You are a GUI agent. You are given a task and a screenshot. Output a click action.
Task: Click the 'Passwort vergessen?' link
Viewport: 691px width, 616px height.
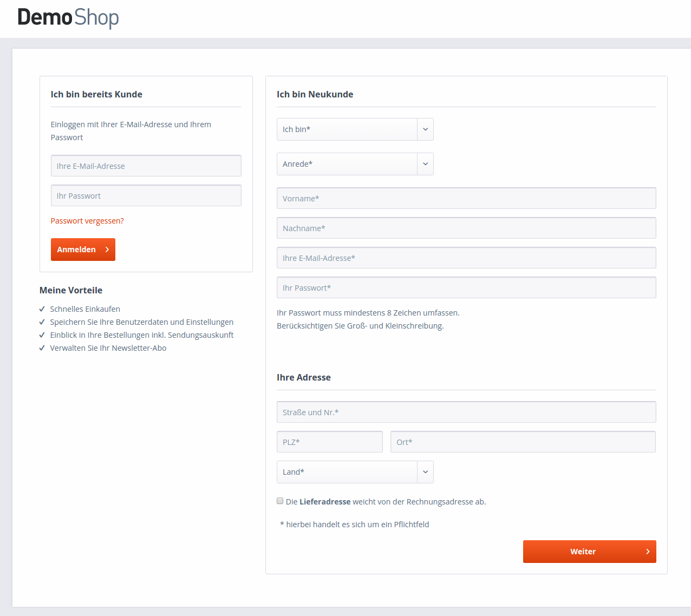click(87, 221)
